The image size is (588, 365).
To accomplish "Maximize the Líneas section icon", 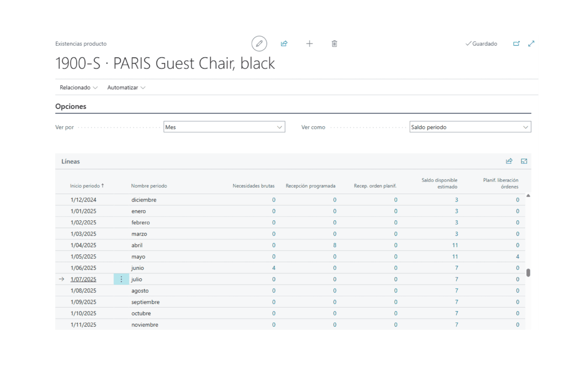I will (524, 161).
